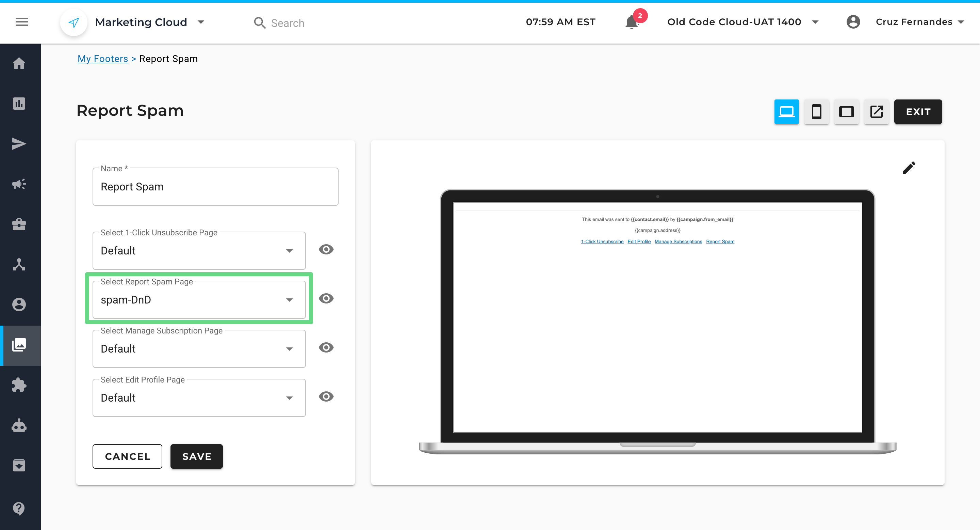This screenshot has height=530, width=980.
Task: Save the Report Spam footer settings
Action: click(x=196, y=456)
